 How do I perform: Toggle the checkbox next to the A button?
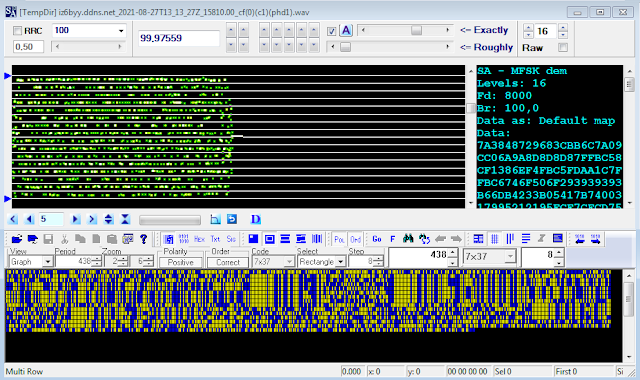[332, 31]
